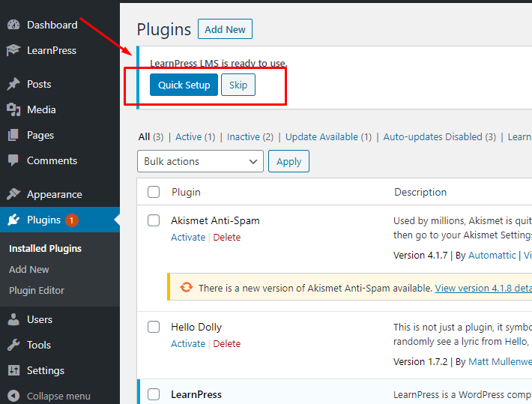Viewport: 532px width, 404px height.
Task: Click the Dashboard gauge icon in sidebar
Action: (13, 25)
